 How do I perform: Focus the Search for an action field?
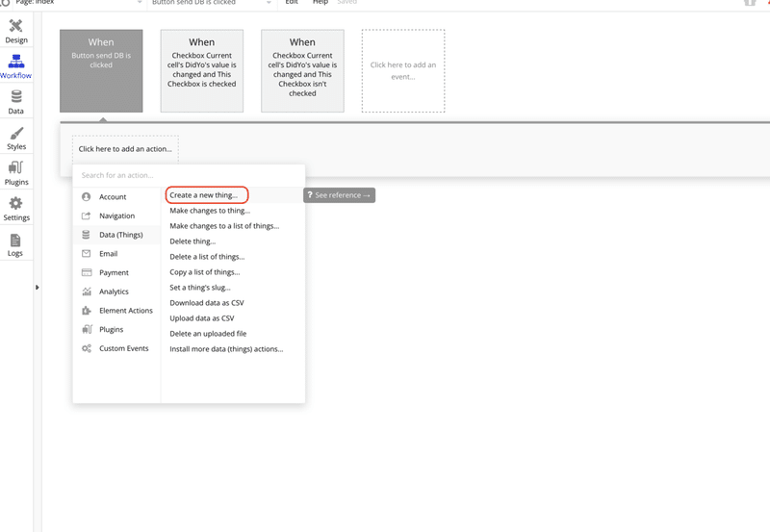(189, 175)
